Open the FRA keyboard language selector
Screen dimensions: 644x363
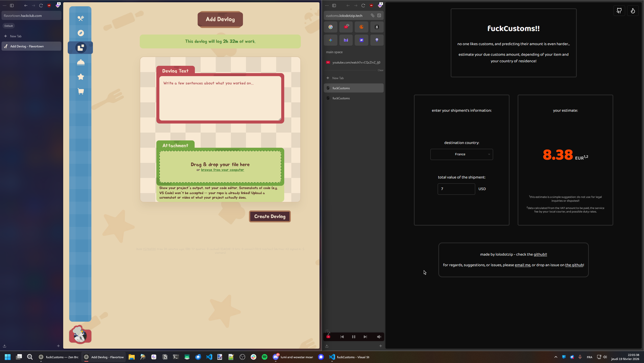tap(589, 357)
